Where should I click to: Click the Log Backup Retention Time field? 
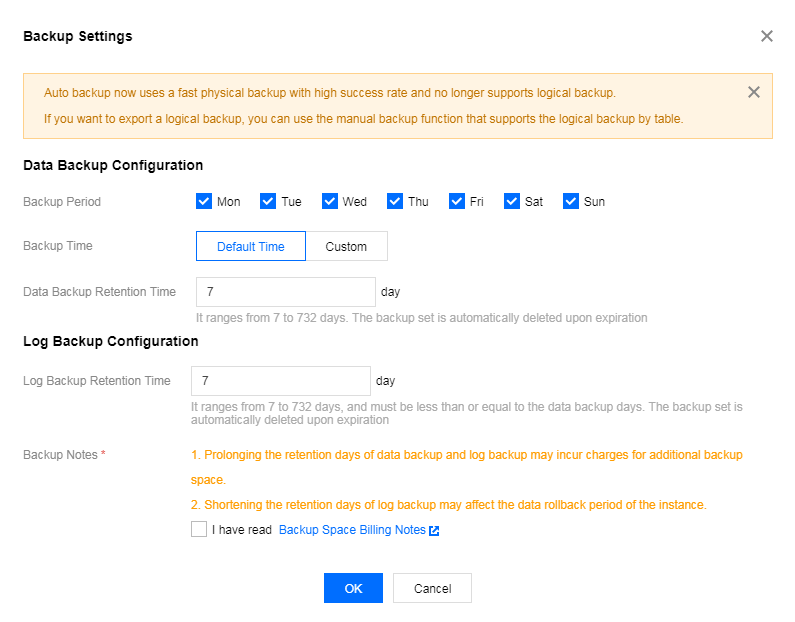pyautogui.click(x=281, y=381)
